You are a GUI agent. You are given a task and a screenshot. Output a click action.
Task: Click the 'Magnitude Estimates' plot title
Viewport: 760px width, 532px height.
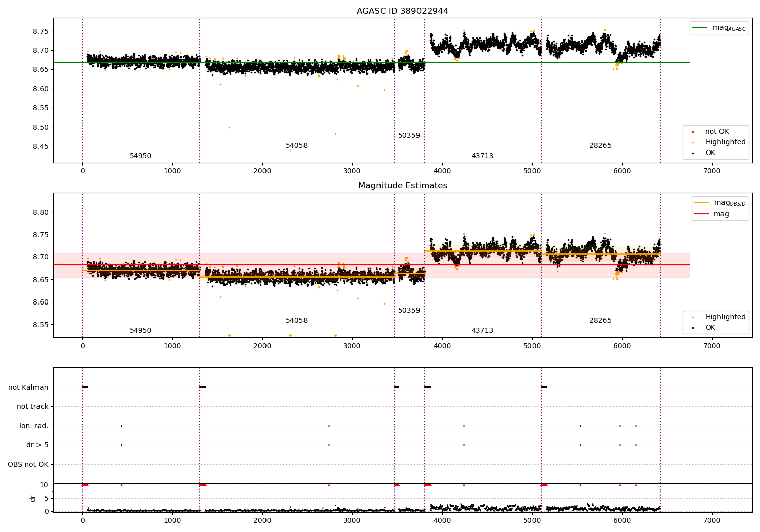pos(402,186)
